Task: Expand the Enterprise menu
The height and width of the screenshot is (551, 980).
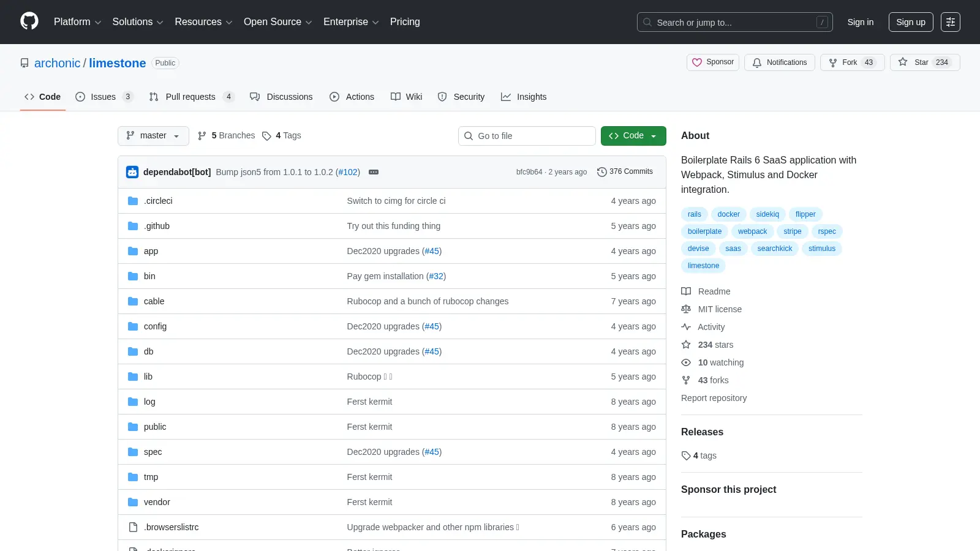Action: tap(351, 22)
